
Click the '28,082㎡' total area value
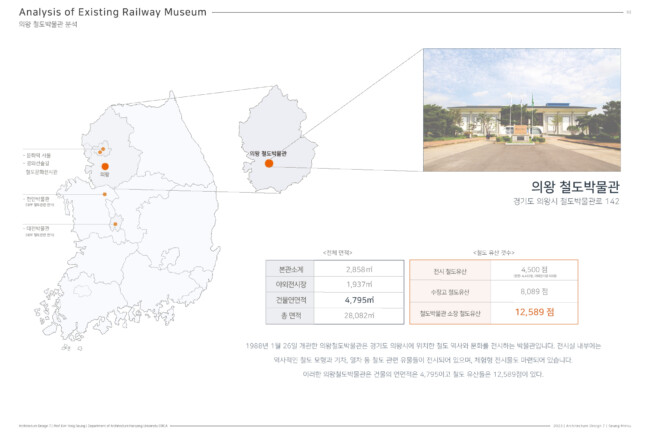(359, 315)
